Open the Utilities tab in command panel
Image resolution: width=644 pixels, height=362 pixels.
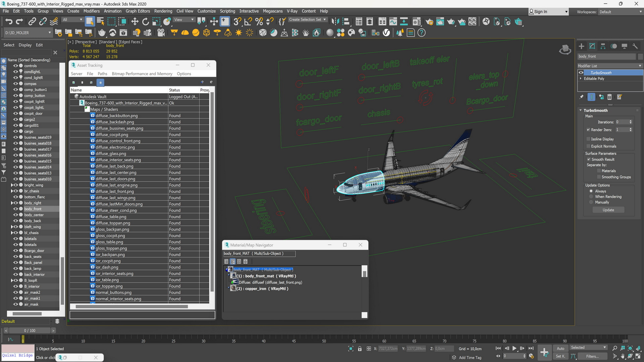tap(635, 46)
